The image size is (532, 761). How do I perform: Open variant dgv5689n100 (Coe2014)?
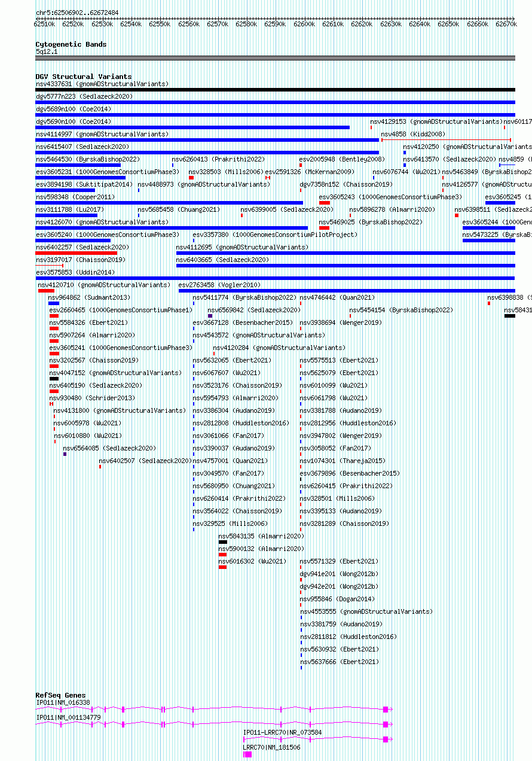(x=74, y=109)
